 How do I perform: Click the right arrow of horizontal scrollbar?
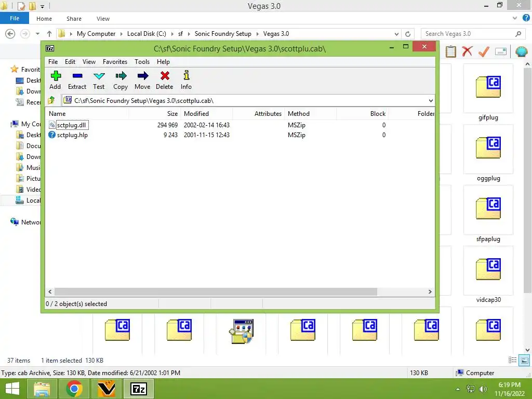[430, 292]
